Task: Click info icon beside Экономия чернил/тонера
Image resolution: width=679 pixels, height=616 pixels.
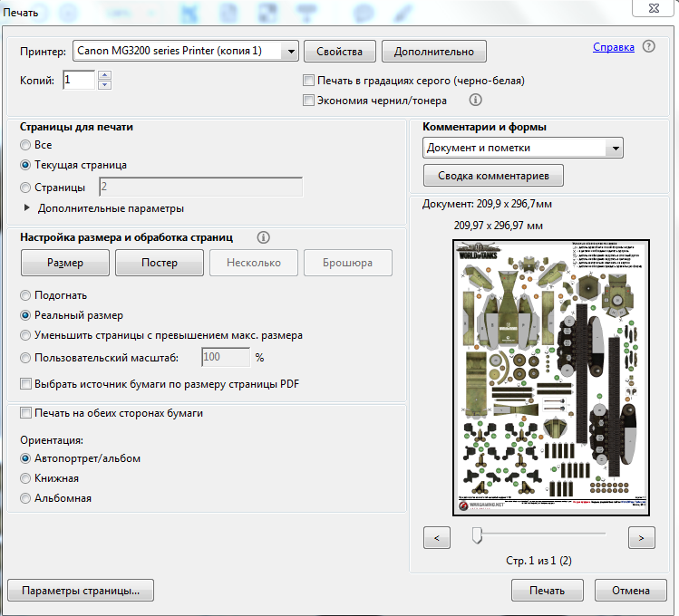Action: pyautogui.click(x=475, y=101)
